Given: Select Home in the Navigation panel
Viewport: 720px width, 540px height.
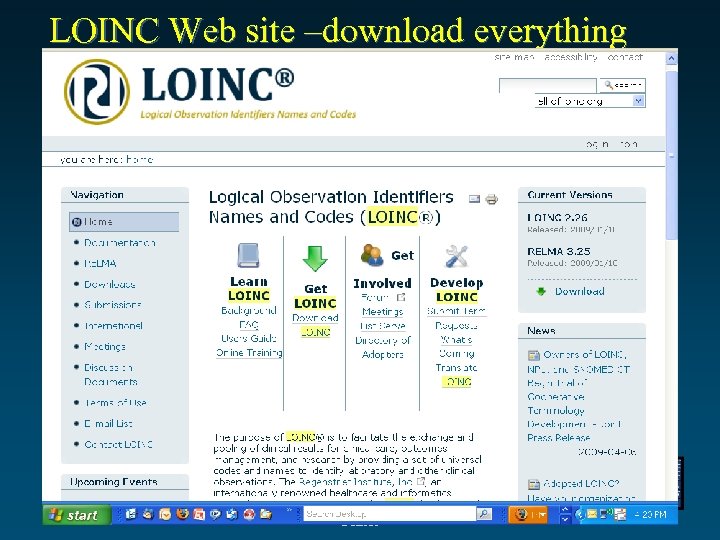Looking at the screenshot, I should tap(124, 222).
